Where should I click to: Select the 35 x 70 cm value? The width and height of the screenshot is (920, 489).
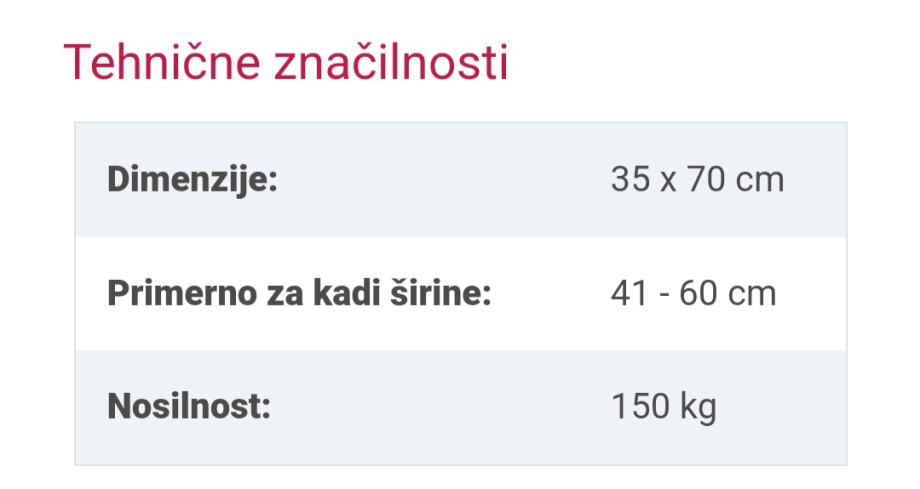[697, 181]
